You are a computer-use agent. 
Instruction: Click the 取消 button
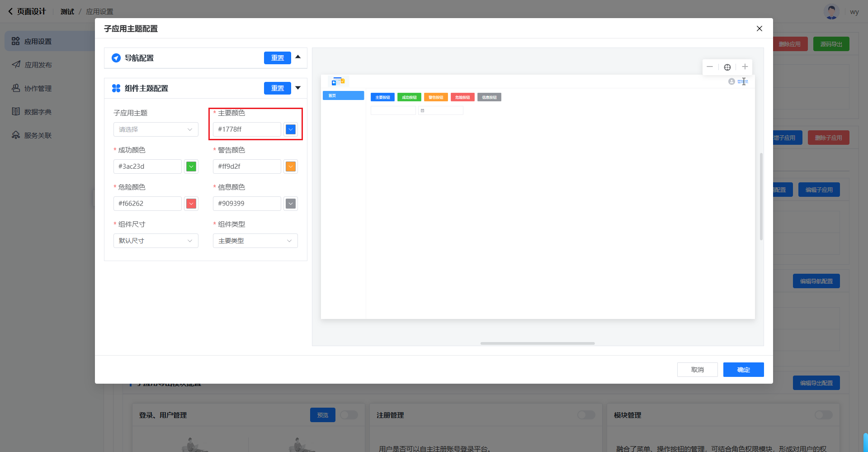tap(697, 370)
